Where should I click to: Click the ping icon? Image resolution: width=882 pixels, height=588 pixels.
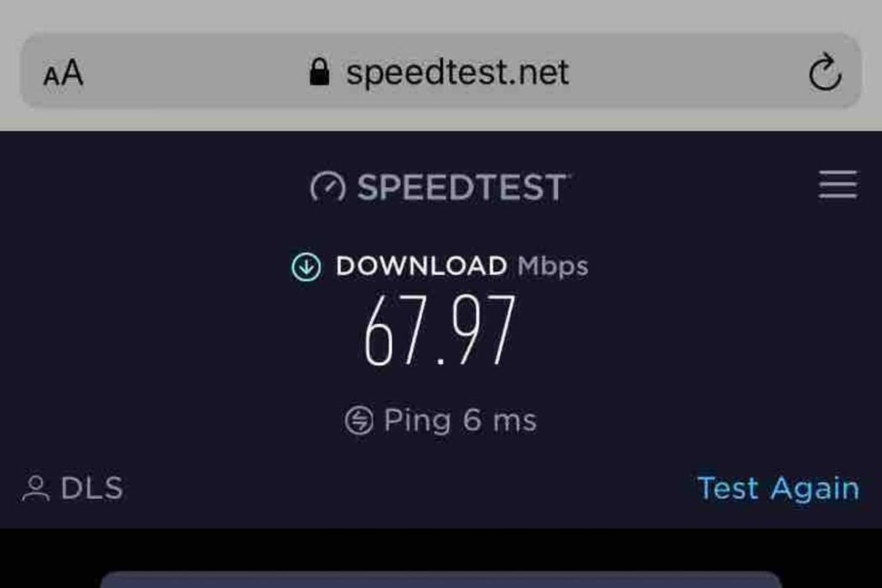(359, 420)
